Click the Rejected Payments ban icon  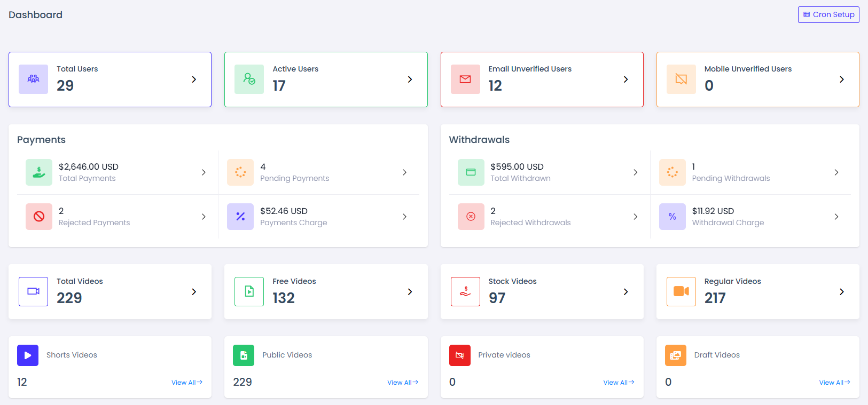pos(39,217)
